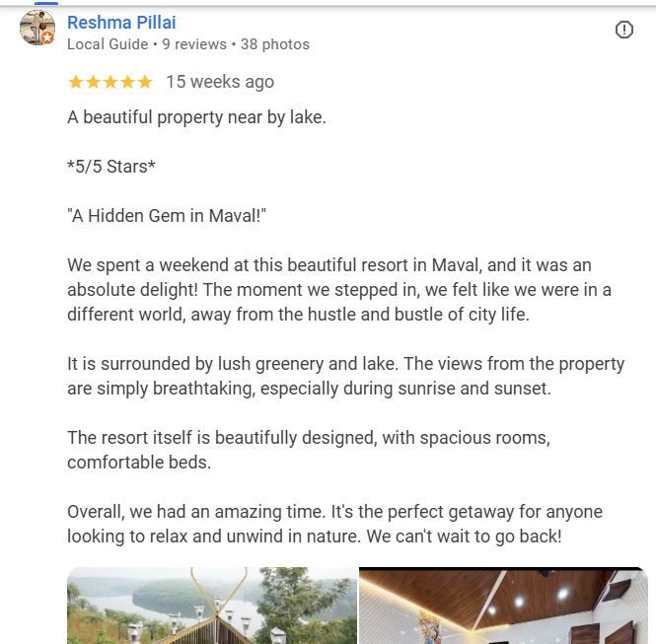The width and height of the screenshot is (656, 644).
Task: Open the report review flag icon
Action: click(x=624, y=30)
